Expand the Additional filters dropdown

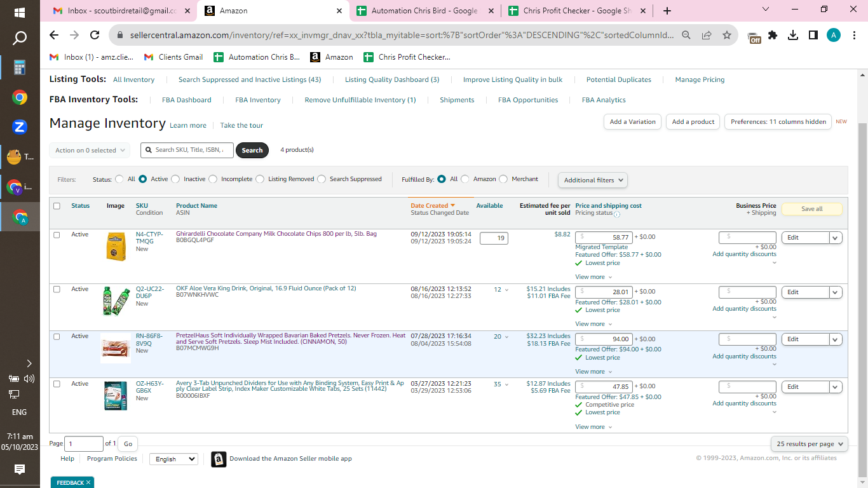tap(592, 180)
